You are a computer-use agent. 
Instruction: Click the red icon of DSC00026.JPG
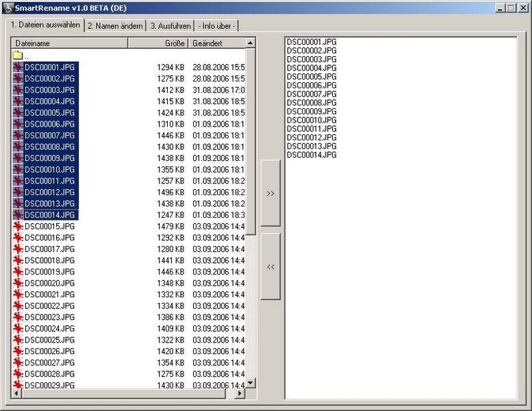click(x=18, y=351)
